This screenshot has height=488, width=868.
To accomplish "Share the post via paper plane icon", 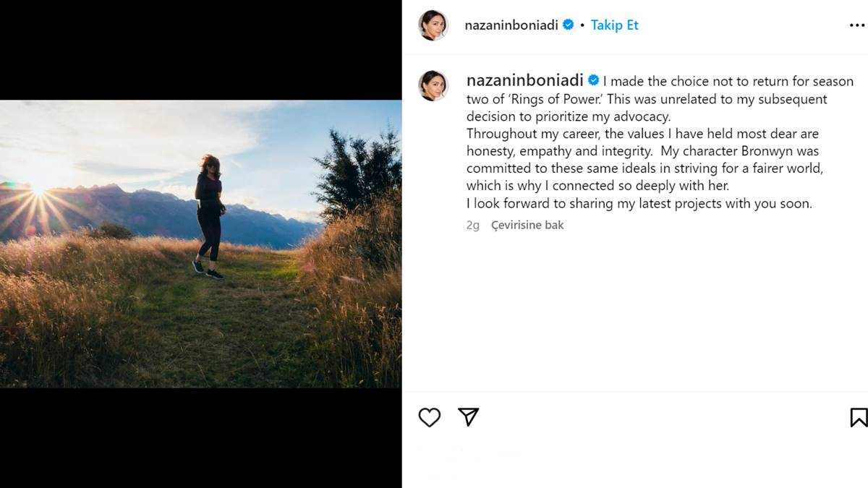I will coord(469,416).
